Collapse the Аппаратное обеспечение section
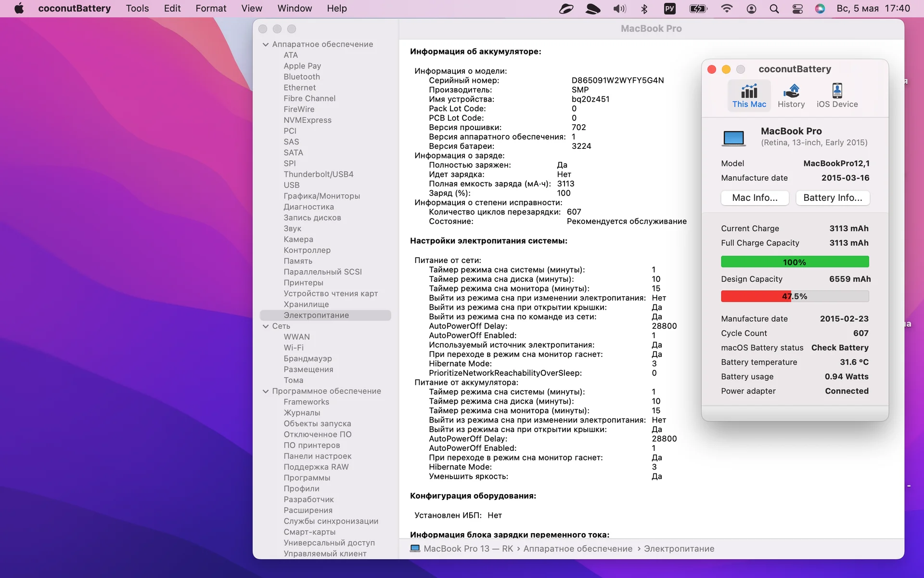Viewport: 924px width, 578px height. (x=266, y=44)
